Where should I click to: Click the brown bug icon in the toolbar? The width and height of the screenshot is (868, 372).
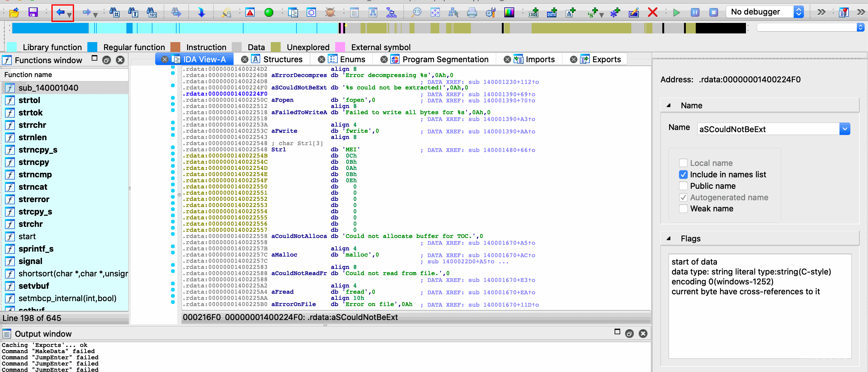(x=330, y=12)
